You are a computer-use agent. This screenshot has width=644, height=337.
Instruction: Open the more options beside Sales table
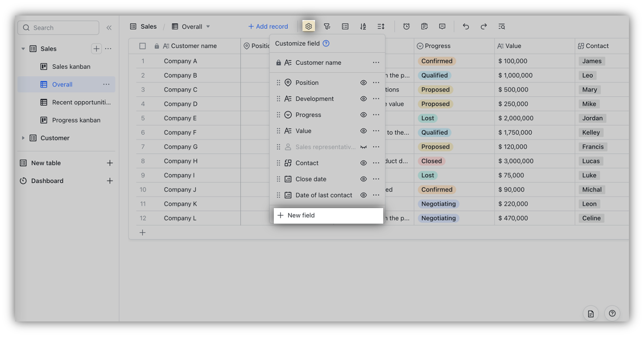pyautogui.click(x=108, y=49)
